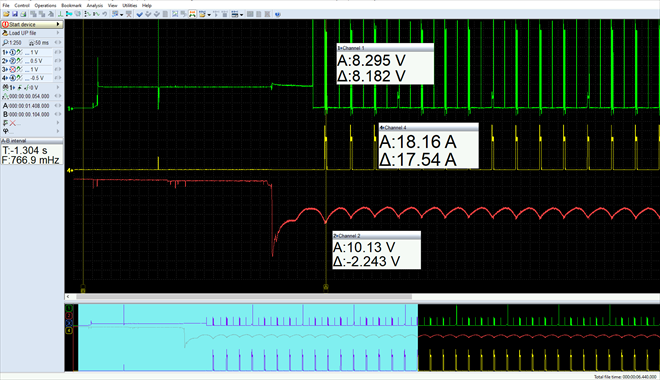
Task: Toggle channel 4 enable circle
Action: click(13, 78)
